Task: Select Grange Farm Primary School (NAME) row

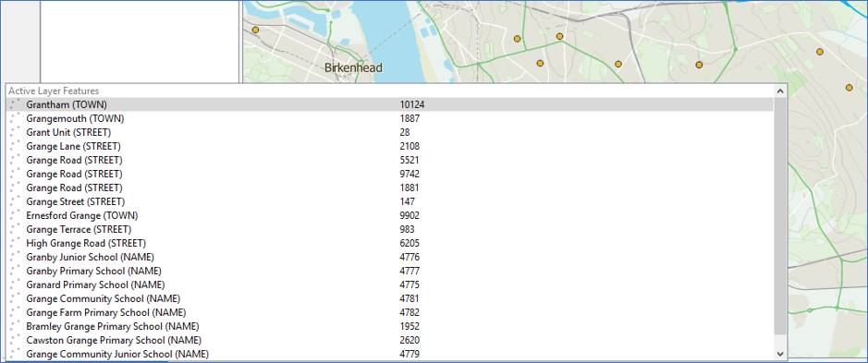Action: click(x=390, y=312)
